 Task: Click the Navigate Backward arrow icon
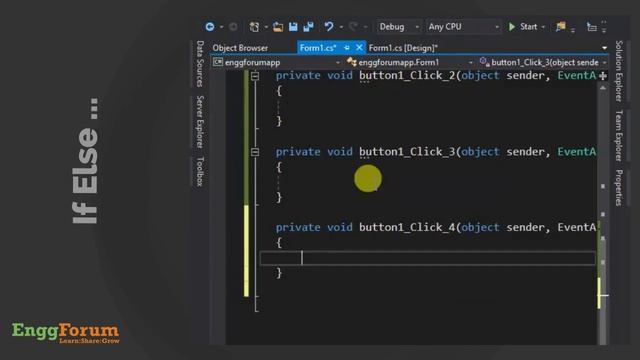click(x=210, y=27)
